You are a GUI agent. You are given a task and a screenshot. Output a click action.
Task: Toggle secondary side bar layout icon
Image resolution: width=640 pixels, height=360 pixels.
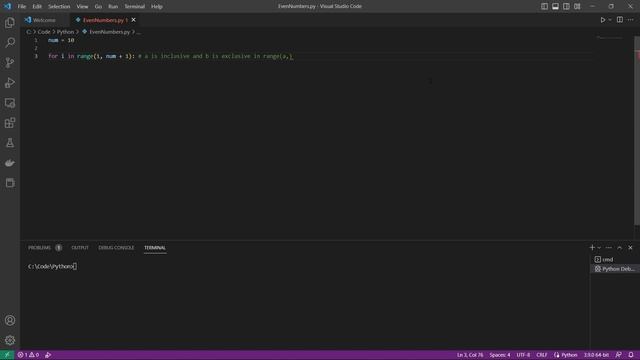click(x=567, y=6)
